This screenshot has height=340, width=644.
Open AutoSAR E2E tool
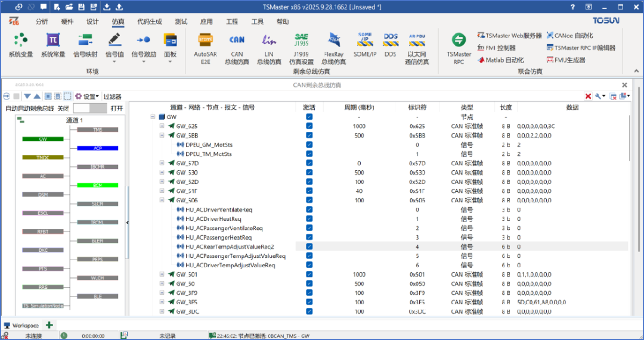pos(205,49)
